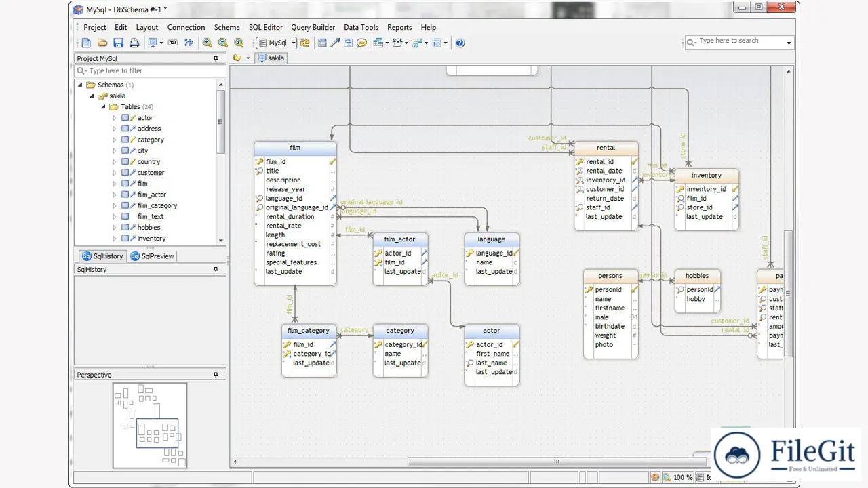Image resolution: width=868 pixels, height=488 pixels.
Task: Click the film table header in diagram
Action: point(295,148)
